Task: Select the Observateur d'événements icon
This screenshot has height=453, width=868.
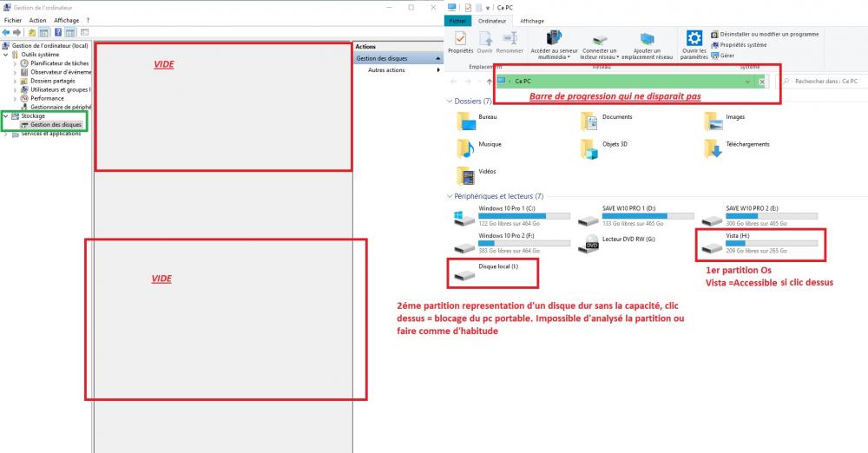Action: coord(24,72)
